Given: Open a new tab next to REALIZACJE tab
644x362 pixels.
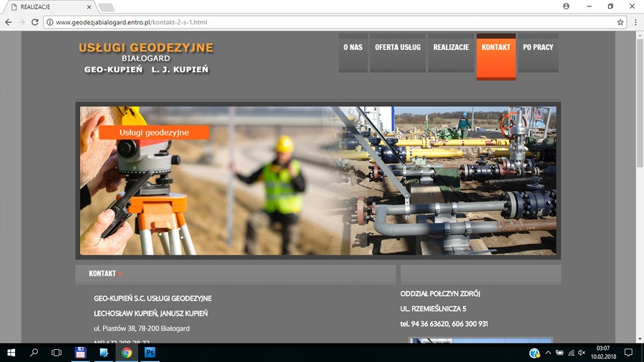Looking at the screenshot, I should [x=106, y=7].
